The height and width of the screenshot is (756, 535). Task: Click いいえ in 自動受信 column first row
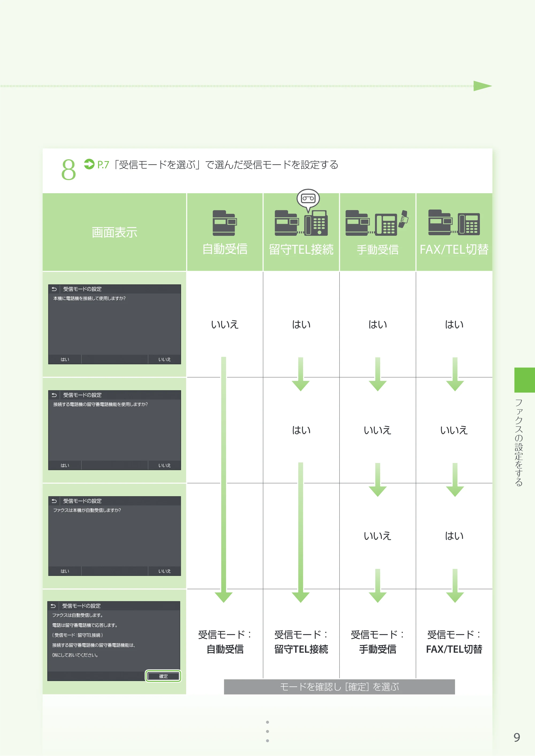coord(225,325)
